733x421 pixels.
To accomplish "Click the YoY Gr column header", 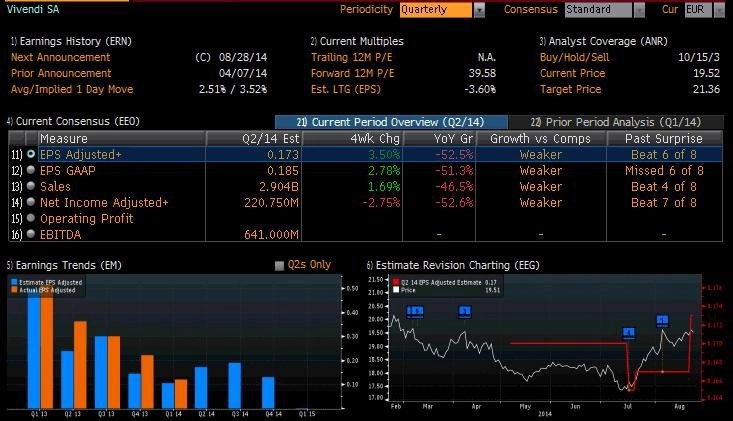I will pyautogui.click(x=439, y=139).
